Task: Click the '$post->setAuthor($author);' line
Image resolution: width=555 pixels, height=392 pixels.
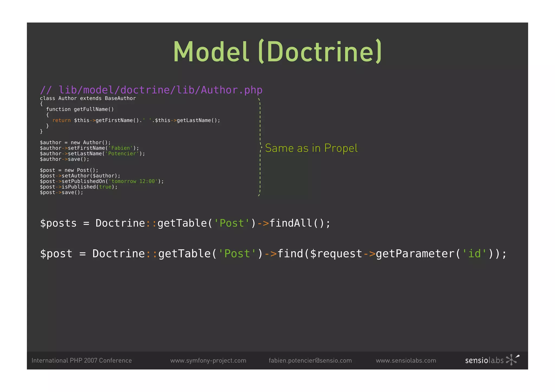Action: [80, 176]
